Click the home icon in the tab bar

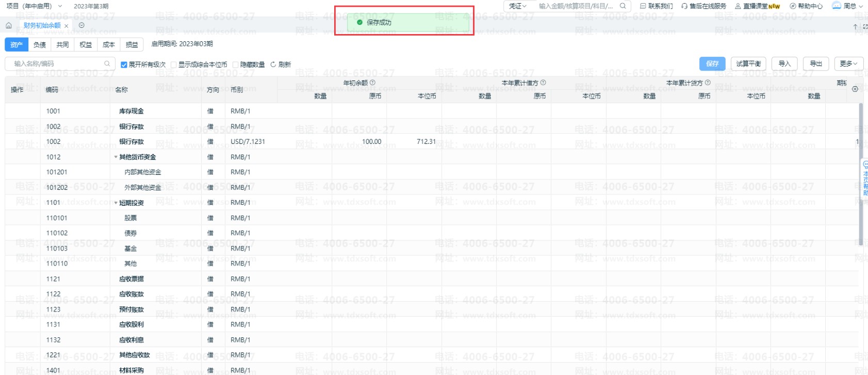(9, 25)
